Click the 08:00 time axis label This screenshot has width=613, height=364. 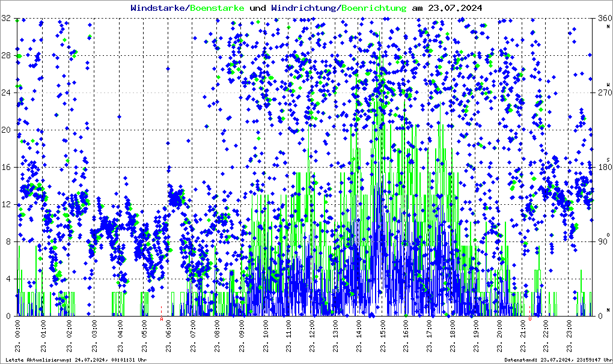coord(217,336)
